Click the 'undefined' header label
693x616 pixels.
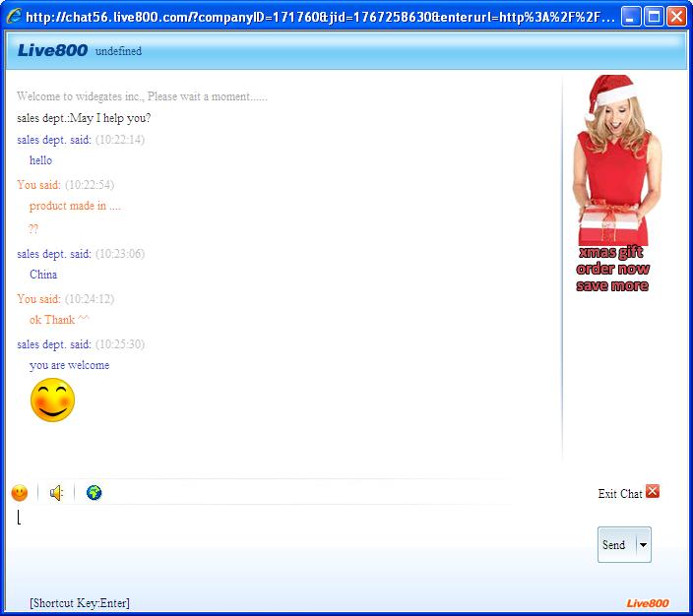(x=118, y=51)
